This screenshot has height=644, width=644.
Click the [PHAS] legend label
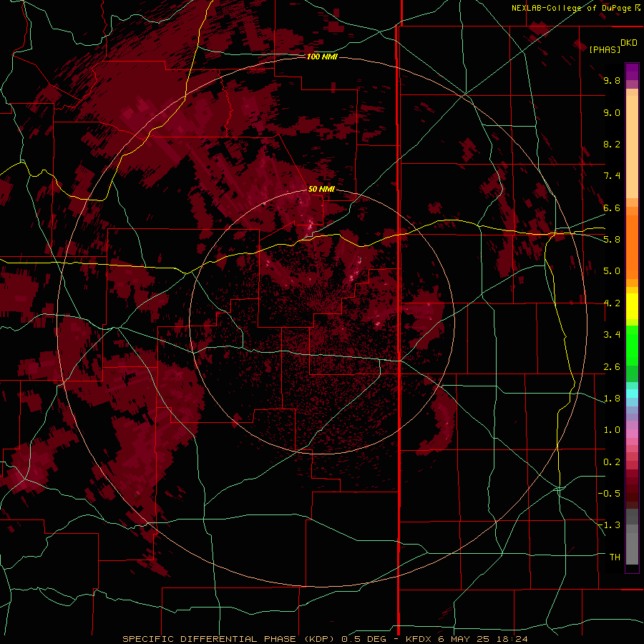tap(605, 49)
